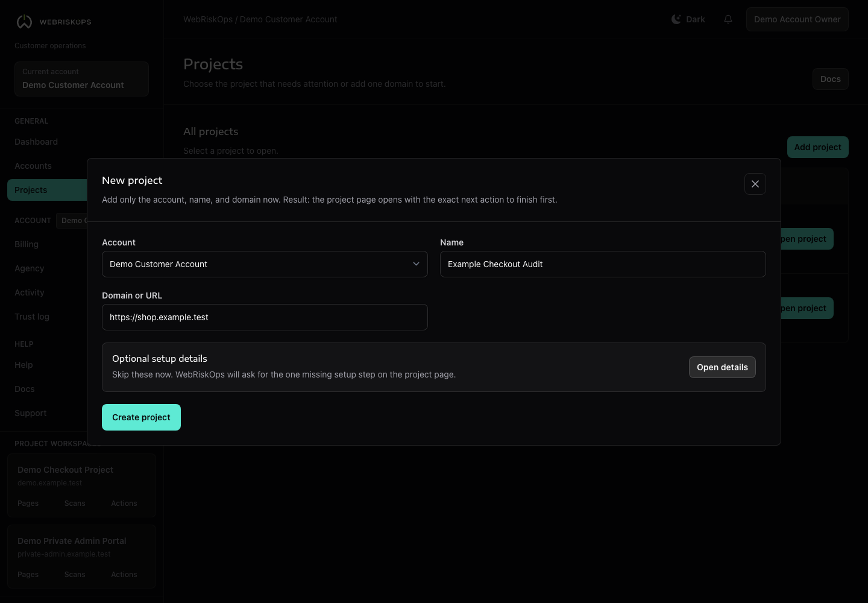Open the Accounts sidebar item
868x603 pixels.
point(33,166)
